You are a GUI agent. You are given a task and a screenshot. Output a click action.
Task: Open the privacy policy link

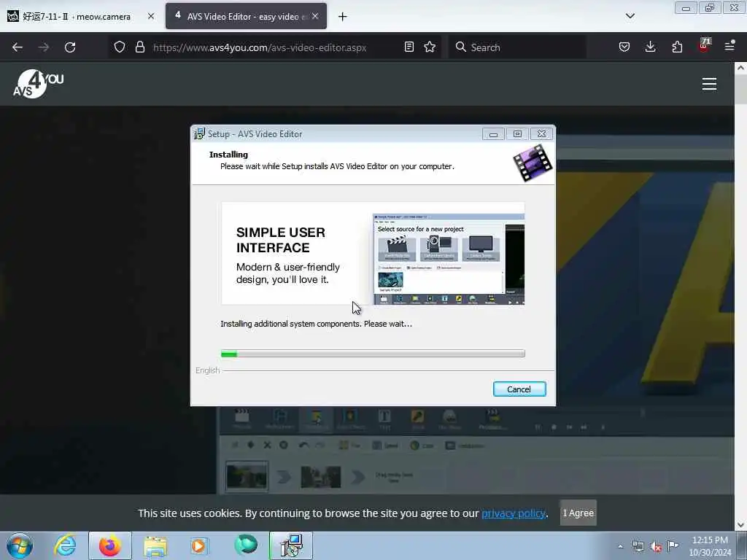tap(513, 513)
